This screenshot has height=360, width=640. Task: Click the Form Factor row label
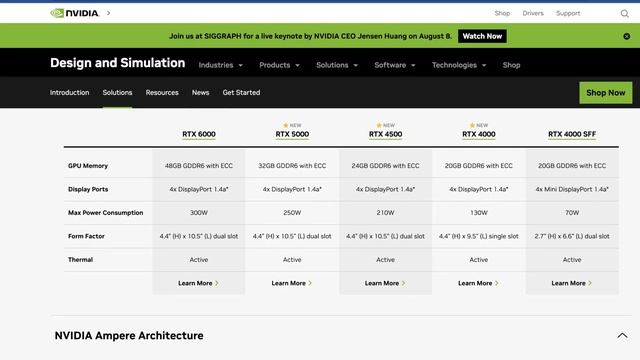pyautogui.click(x=86, y=236)
